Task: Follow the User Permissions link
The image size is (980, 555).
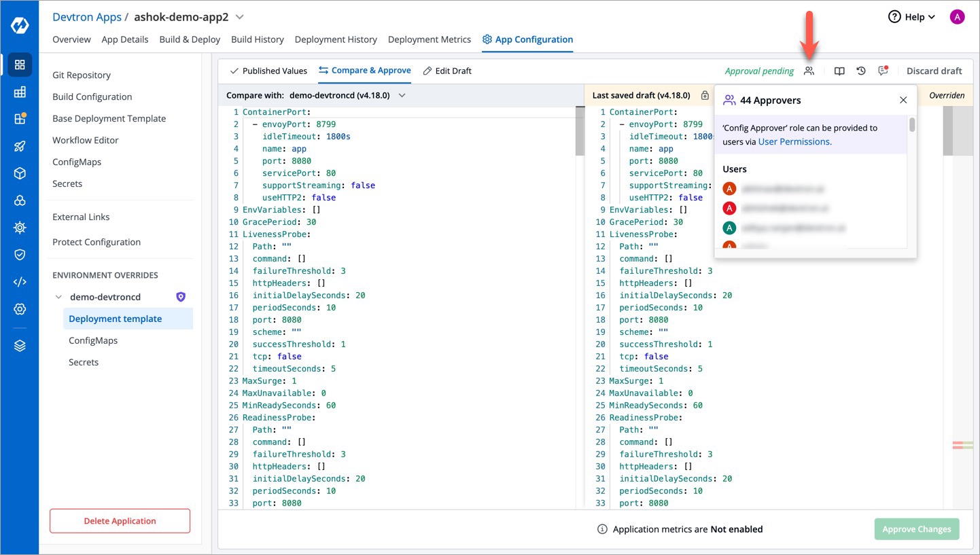Action: (794, 142)
